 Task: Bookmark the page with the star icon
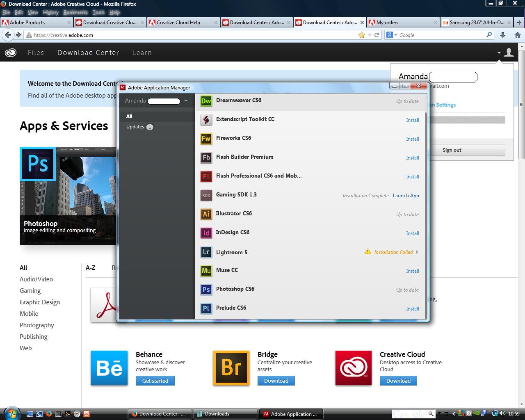tap(361, 35)
